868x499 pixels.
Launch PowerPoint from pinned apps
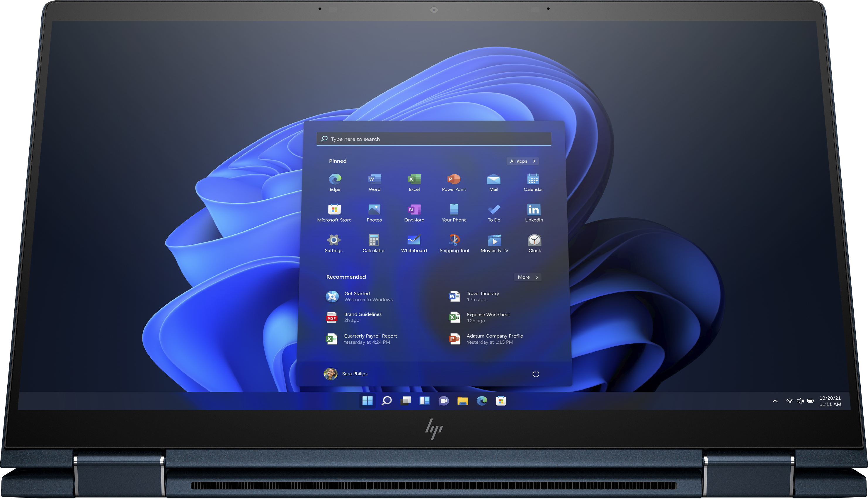[x=454, y=182]
